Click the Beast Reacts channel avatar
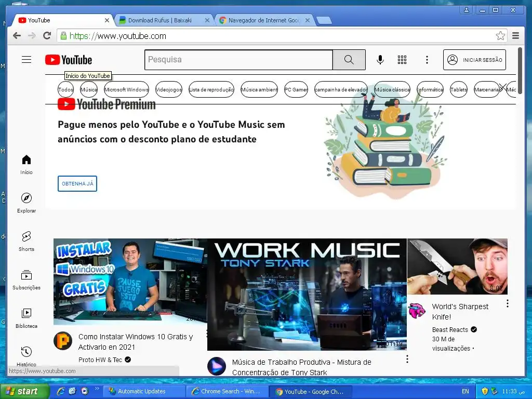 pos(417,311)
